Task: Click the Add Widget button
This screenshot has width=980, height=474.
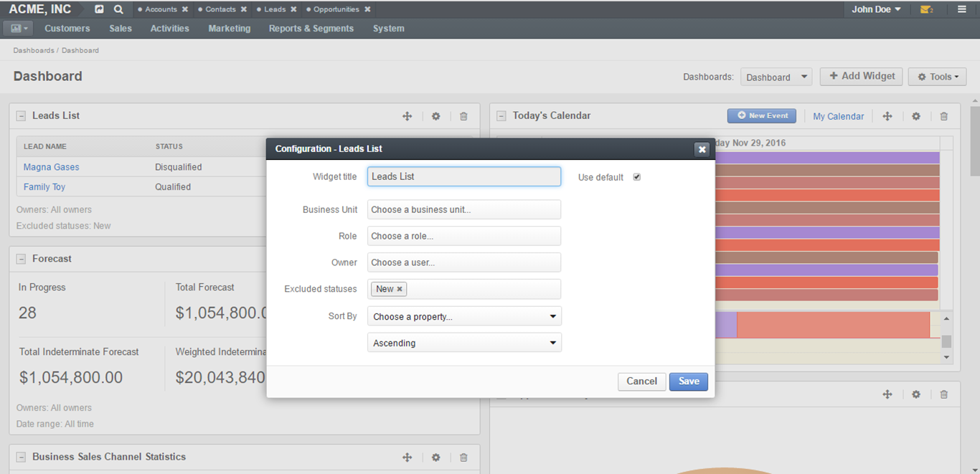Action: [862, 76]
